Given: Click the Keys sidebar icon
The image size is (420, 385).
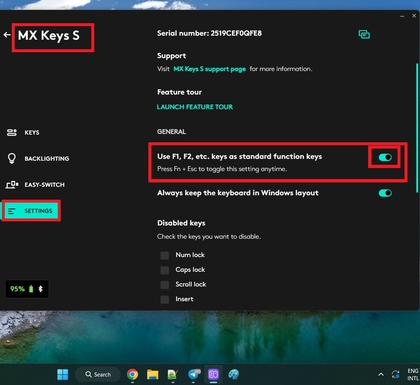Looking at the screenshot, I should click(12, 132).
